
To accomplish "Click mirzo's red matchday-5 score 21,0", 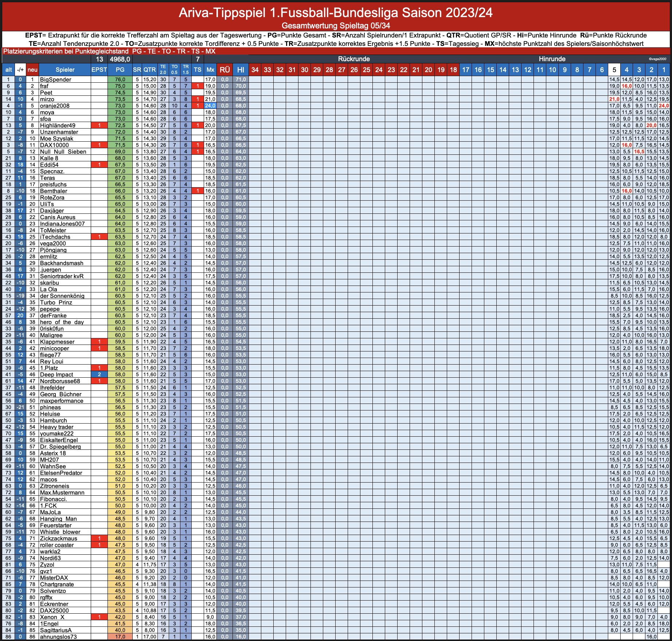I will [x=614, y=99].
